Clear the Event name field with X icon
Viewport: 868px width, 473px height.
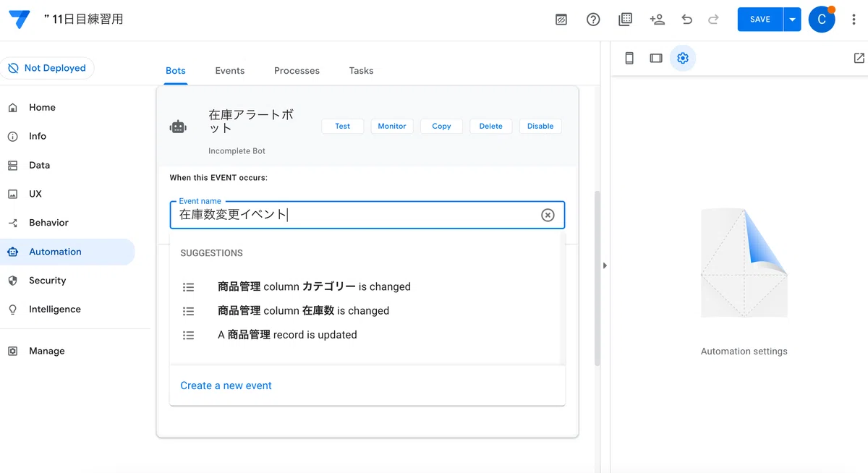click(x=548, y=215)
